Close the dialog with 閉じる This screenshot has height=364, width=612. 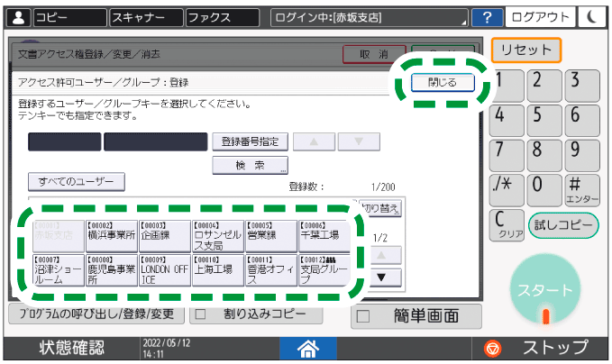tap(443, 83)
